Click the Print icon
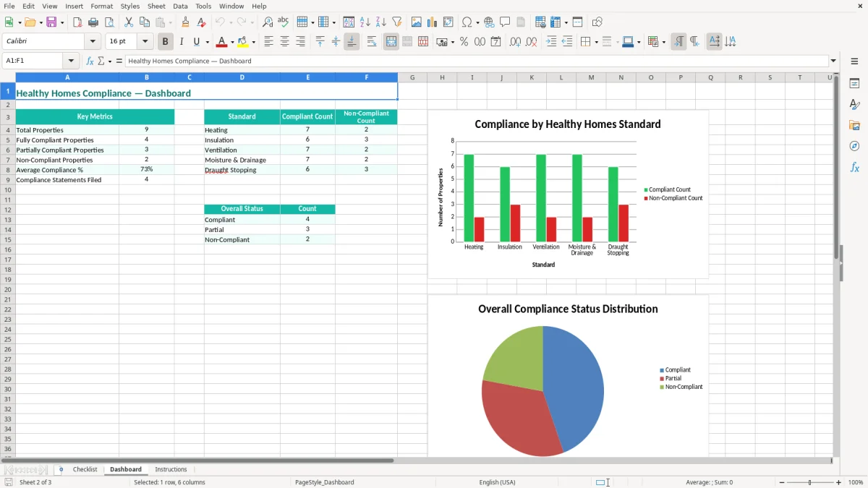868x488 pixels. coord(93,22)
